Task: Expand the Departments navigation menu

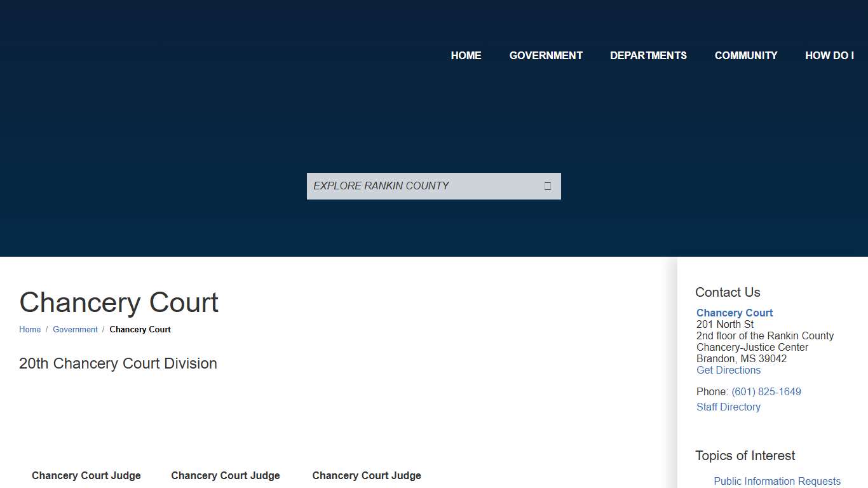Action: (648, 55)
